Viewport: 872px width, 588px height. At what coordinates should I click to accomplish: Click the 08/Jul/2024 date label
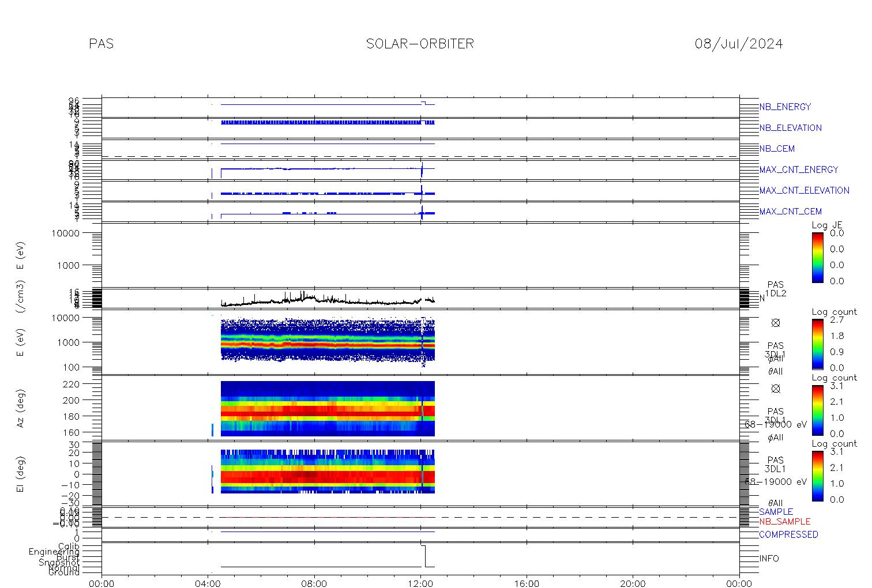pyautogui.click(x=739, y=44)
